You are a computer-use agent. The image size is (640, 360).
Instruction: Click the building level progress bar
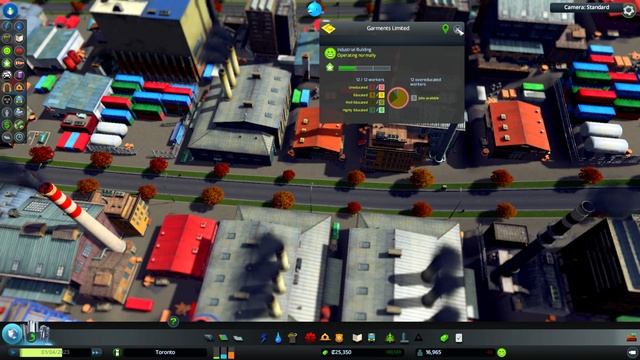[x=364, y=68]
